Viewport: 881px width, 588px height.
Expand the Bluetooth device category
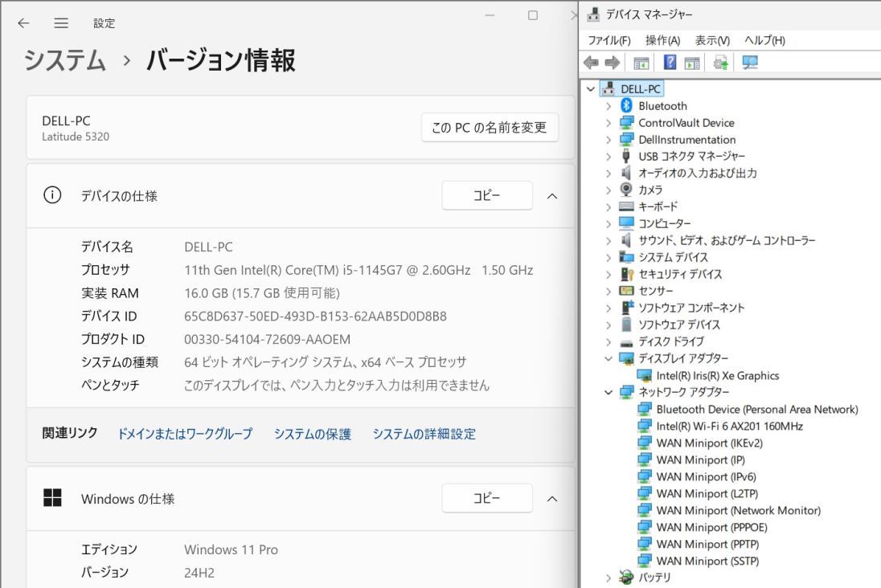609,106
